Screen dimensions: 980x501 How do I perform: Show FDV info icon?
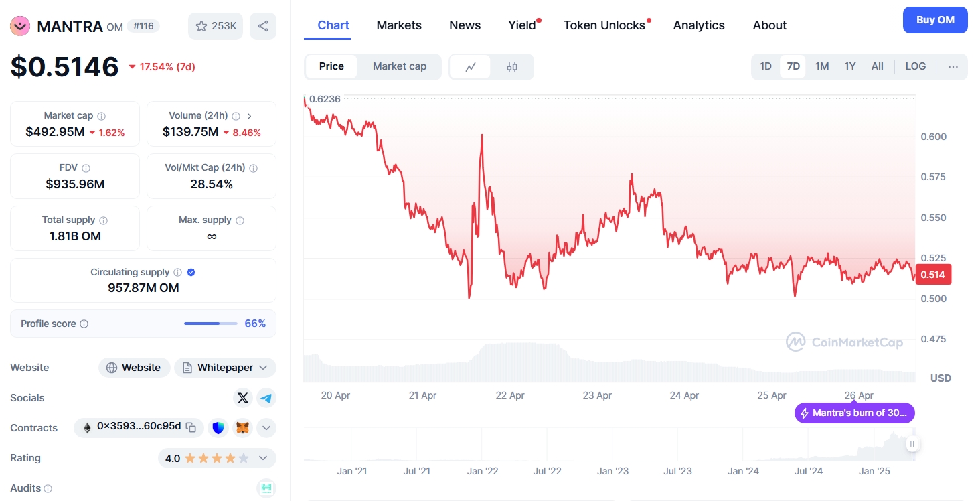(86, 168)
